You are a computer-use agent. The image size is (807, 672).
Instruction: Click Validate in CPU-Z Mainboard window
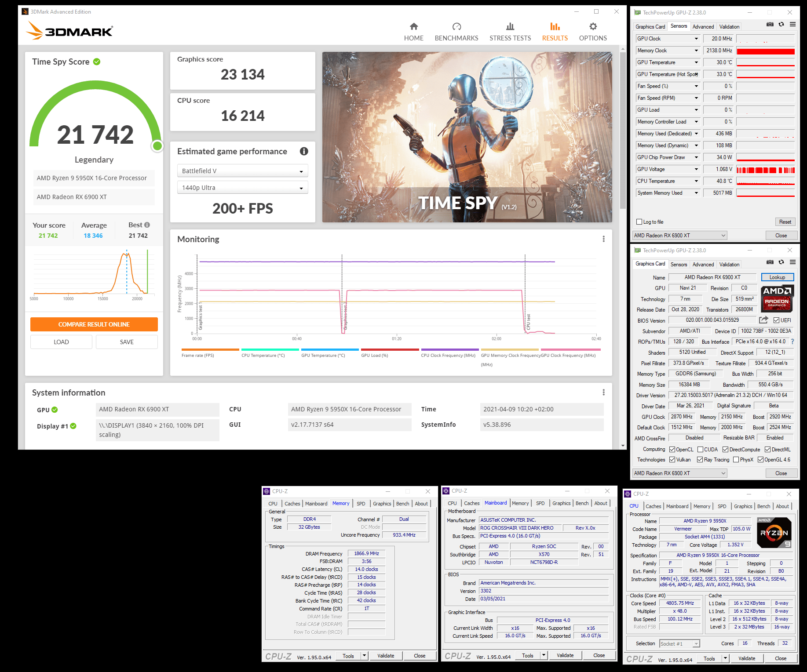coord(565,655)
